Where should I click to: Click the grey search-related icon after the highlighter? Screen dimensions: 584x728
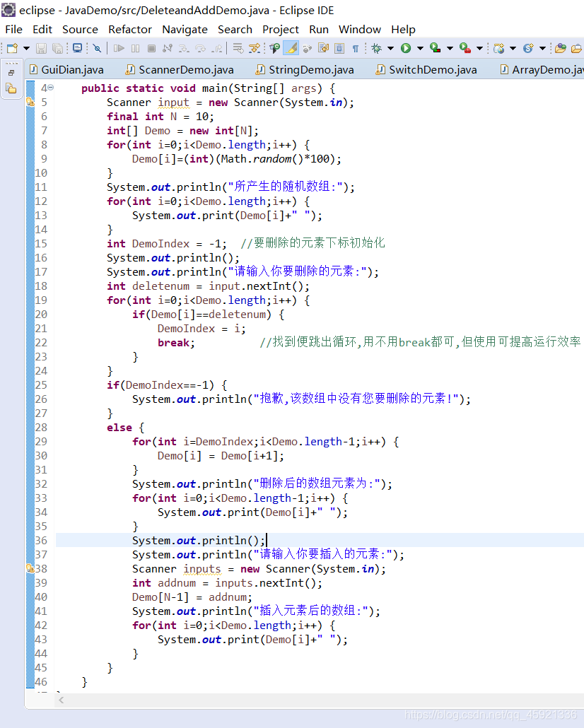tap(307, 48)
